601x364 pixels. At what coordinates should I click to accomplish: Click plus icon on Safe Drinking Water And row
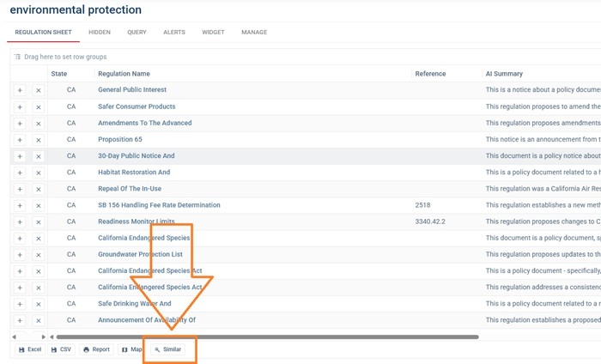20,305
